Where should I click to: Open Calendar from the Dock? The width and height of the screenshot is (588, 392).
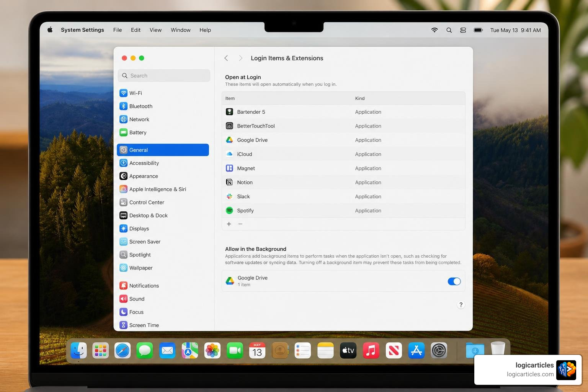[x=257, y=350]
